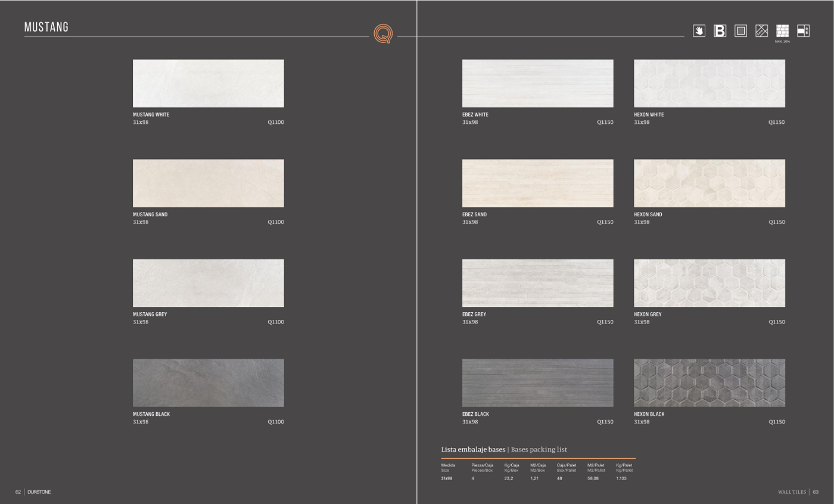This screenshot has height=504, width=834.
Task: Open the Ebez White tile image
Action: (x=538, y=83)
